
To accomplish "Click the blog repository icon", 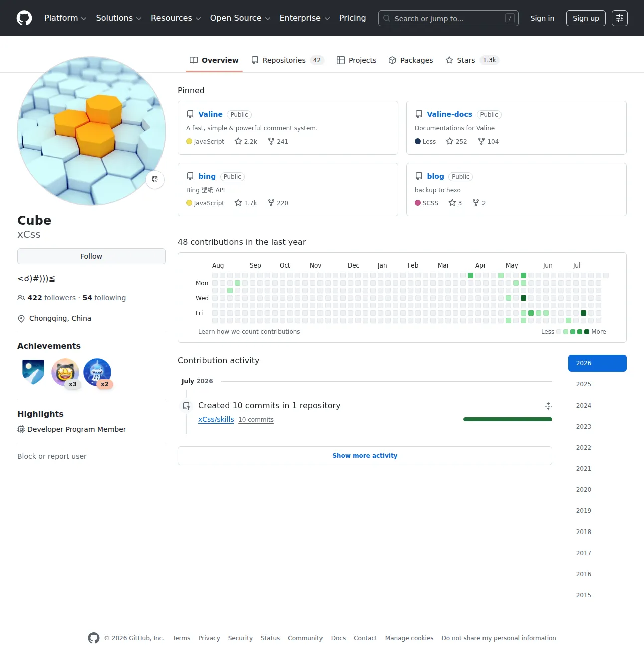I will (x=419, y=176).
